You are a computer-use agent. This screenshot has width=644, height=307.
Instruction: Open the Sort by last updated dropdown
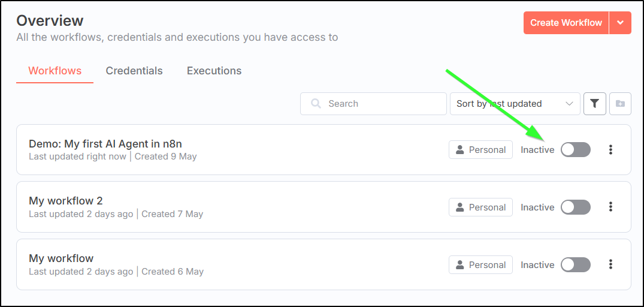pyautogui.click(x=515, y=104)
